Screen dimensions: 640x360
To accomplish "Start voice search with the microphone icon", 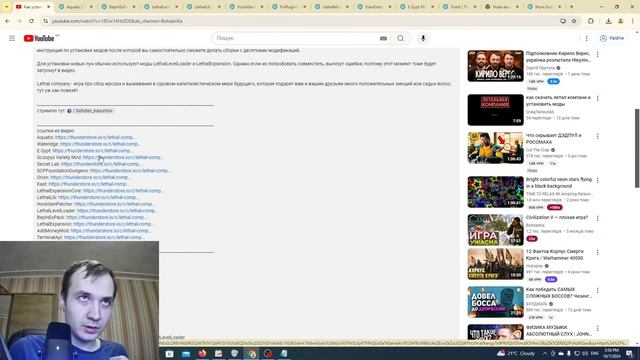I will pos(423,38).
